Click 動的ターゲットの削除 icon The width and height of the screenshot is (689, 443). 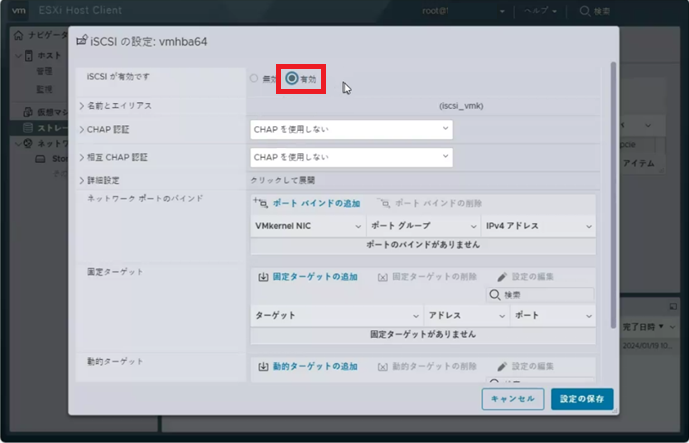383,367
